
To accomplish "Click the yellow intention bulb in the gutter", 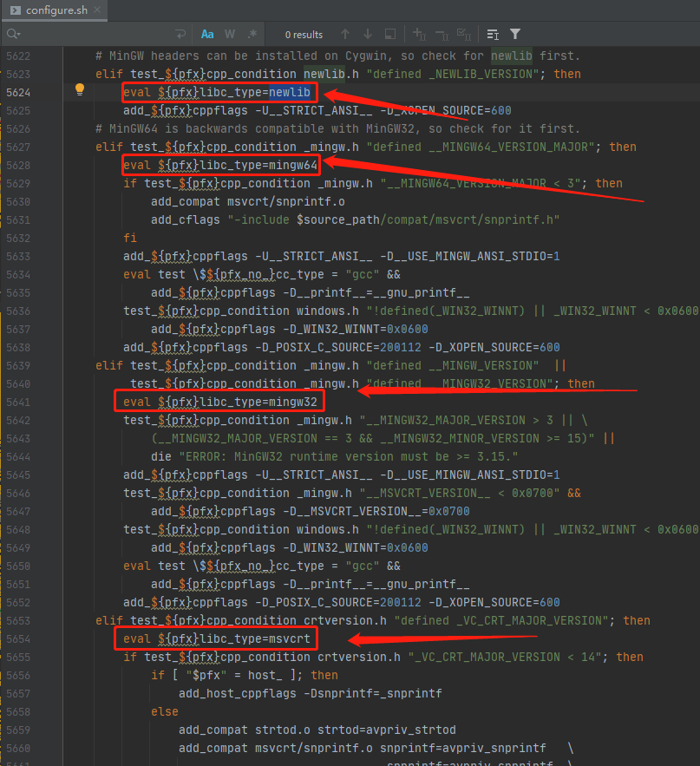I will [80, 89].
